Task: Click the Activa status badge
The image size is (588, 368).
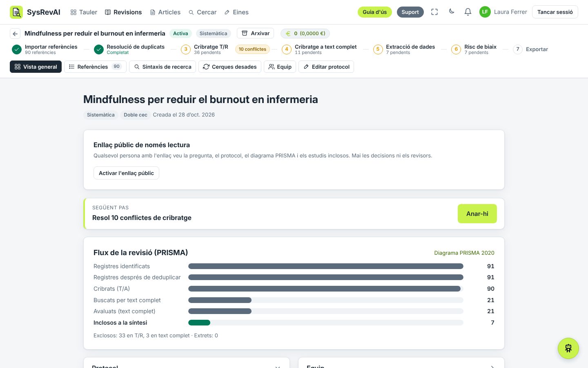Action: [180, 34]
